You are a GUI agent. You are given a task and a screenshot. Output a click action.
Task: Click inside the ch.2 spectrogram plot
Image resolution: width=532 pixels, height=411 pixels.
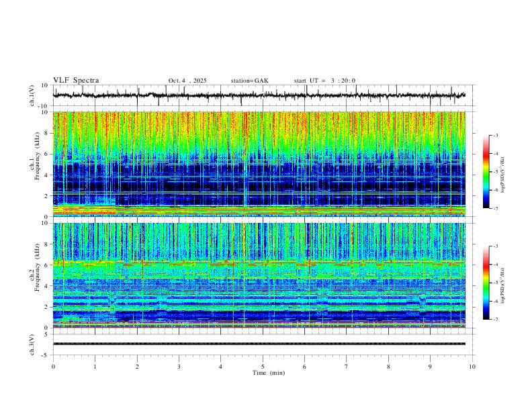(259, 275)
